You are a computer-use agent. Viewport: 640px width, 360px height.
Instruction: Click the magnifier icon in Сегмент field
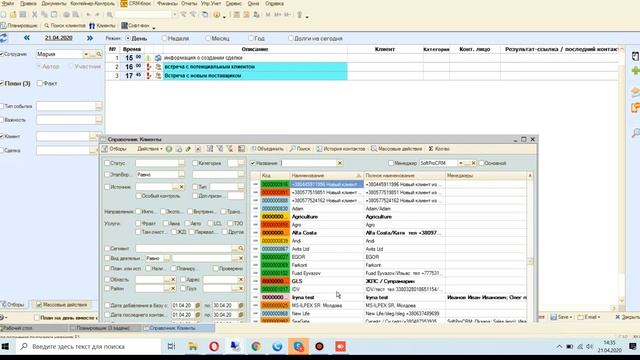[241, 248]
